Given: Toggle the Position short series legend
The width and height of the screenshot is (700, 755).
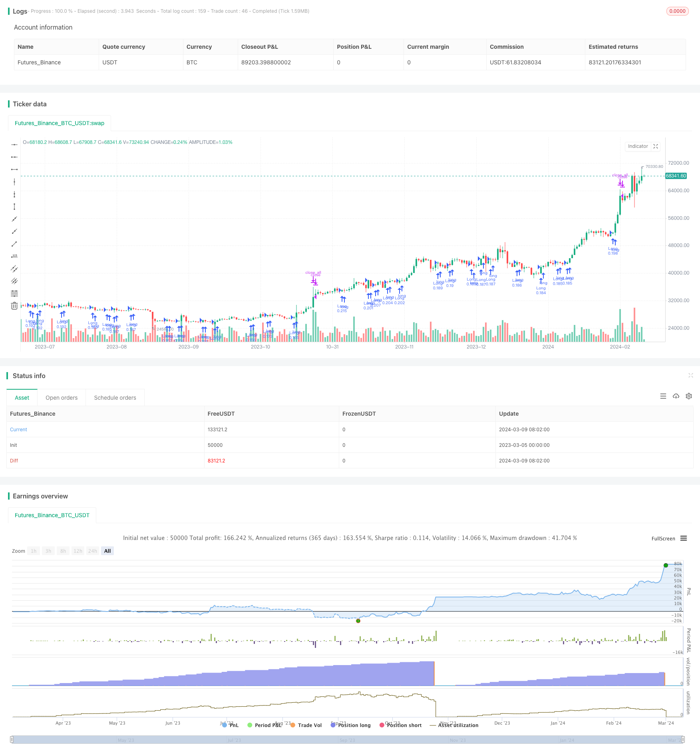Looking at the screenshot, I should click(401, 725).
